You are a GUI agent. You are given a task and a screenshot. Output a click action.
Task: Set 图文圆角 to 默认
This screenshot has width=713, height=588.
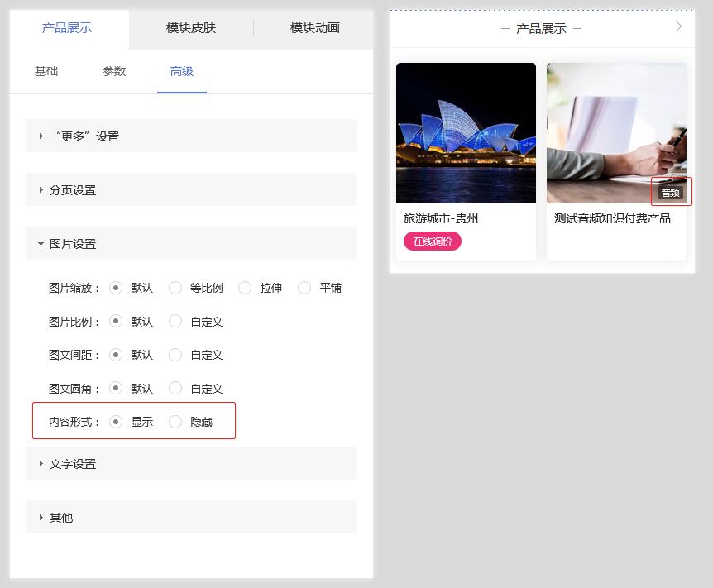click(x=116, y=389)
